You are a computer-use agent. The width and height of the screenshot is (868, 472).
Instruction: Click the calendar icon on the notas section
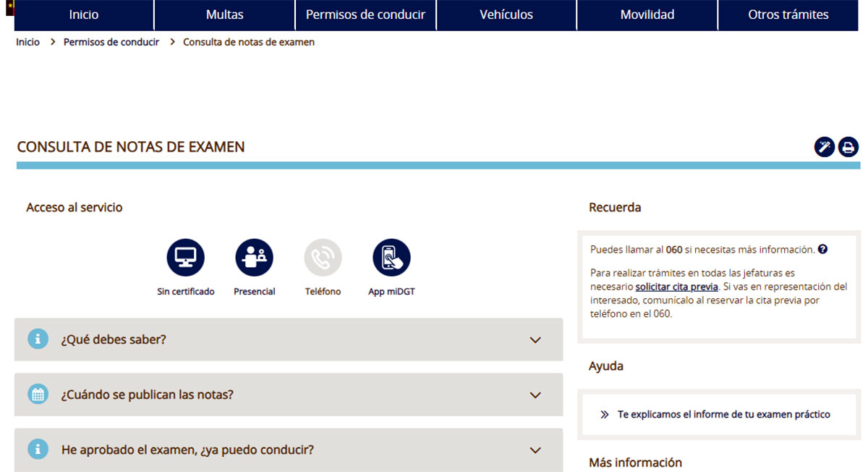click(x=37, y=395)
